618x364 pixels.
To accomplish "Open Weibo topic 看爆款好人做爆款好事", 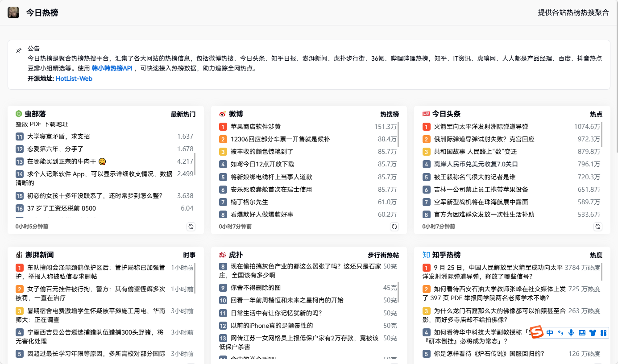I will [262, 215].
